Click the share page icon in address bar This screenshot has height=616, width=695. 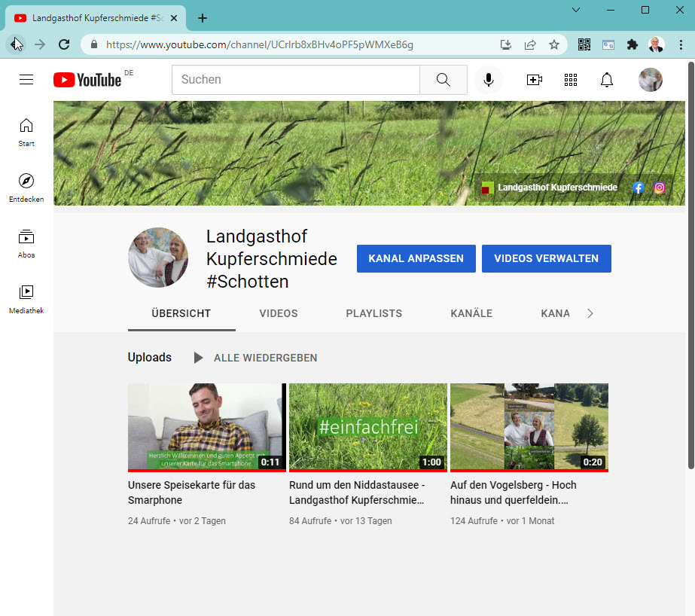[x=529, y=44]
